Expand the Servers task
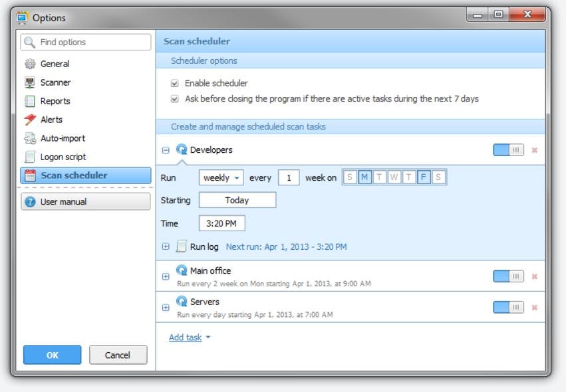Image resolution: width=566 pixels, height=392 pixels. pos(166,308)
